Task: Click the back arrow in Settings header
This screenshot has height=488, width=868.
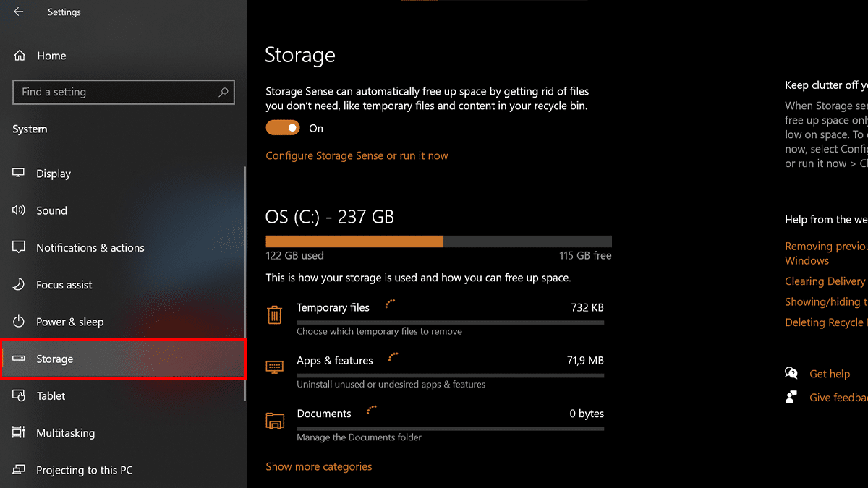Action: (x=19, y=12)
